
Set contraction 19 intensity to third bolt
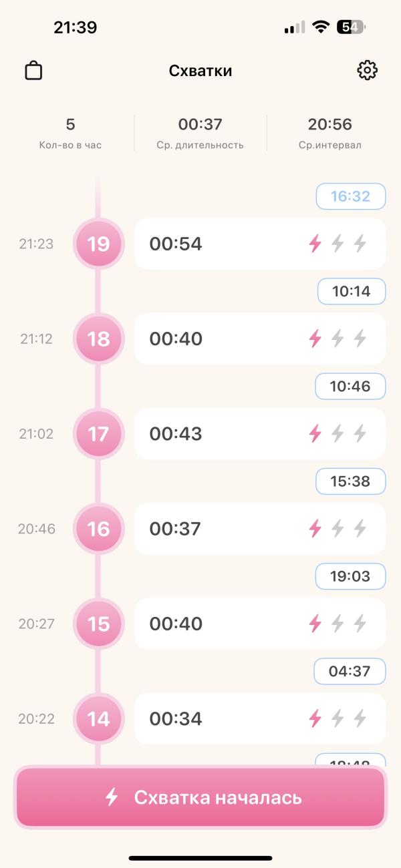[x=360, y=244]
